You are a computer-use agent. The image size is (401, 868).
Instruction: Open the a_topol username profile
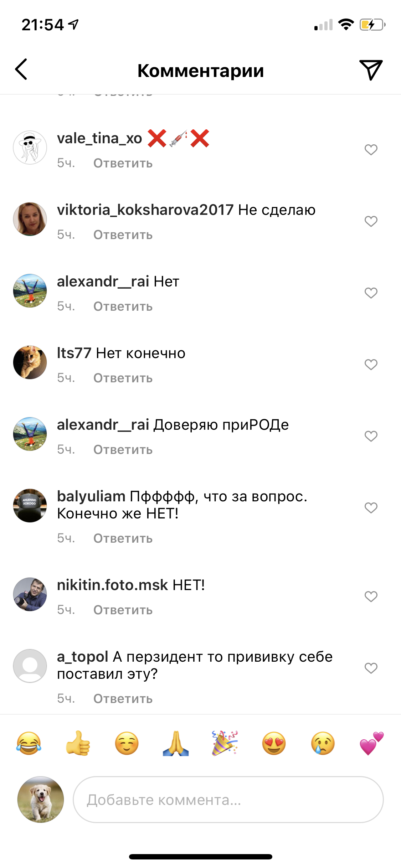(x=83, y=657)
